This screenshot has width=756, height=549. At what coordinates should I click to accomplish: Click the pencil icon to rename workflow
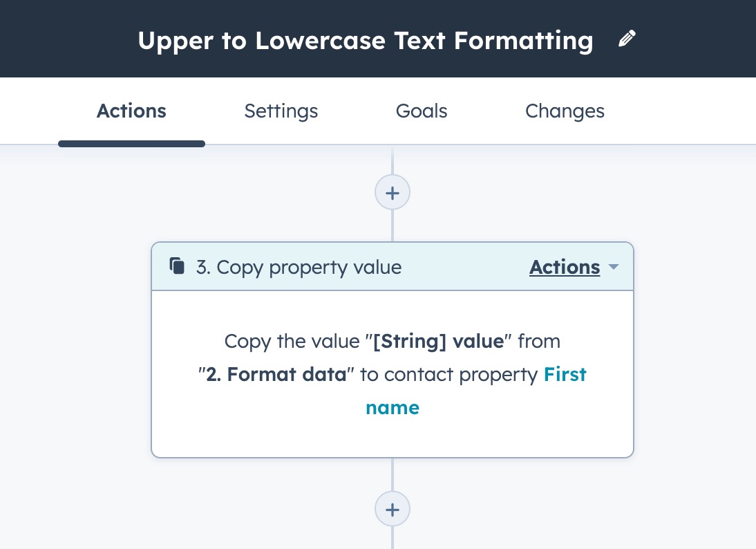coord(626,39)
